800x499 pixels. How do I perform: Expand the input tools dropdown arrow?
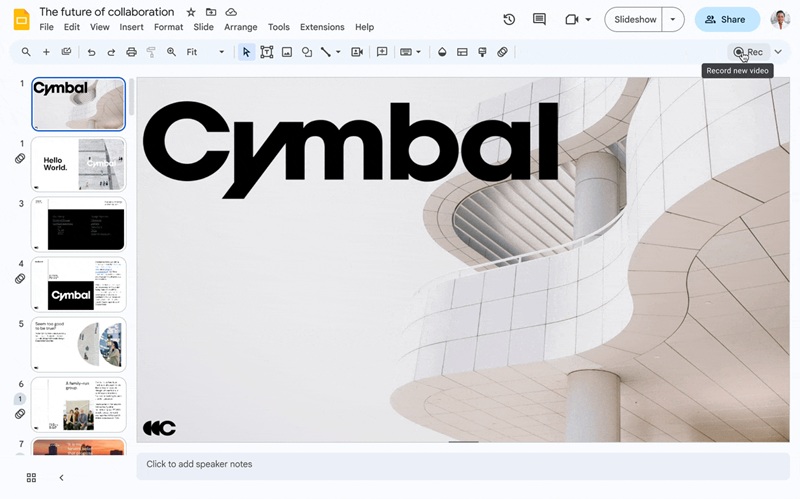pyautogui.click(x=418, y=52)
